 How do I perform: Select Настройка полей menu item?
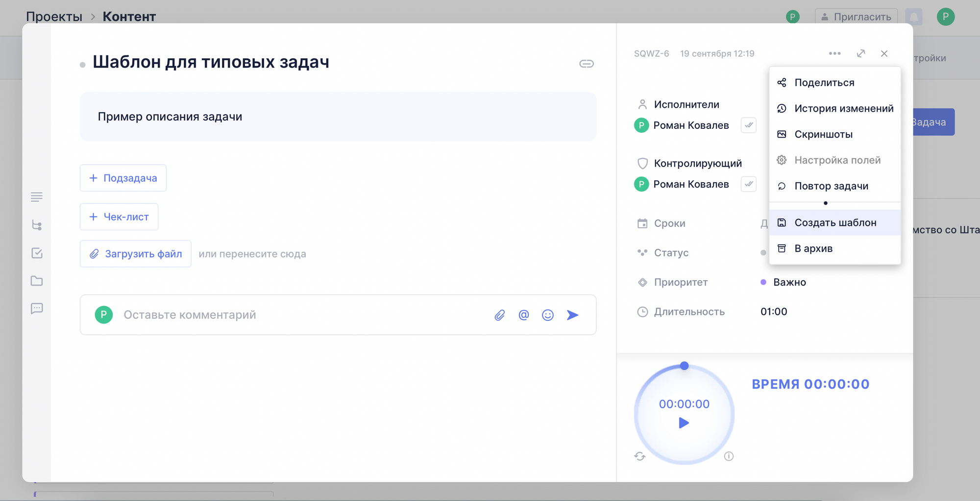point(835,160)
